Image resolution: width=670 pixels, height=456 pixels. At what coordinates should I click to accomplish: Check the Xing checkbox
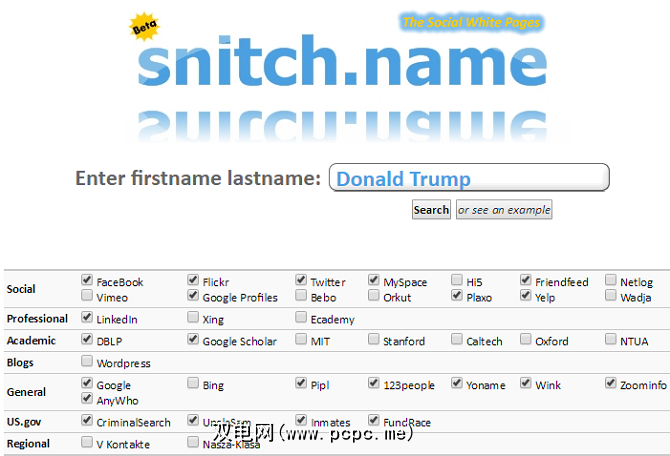point(193,317)
